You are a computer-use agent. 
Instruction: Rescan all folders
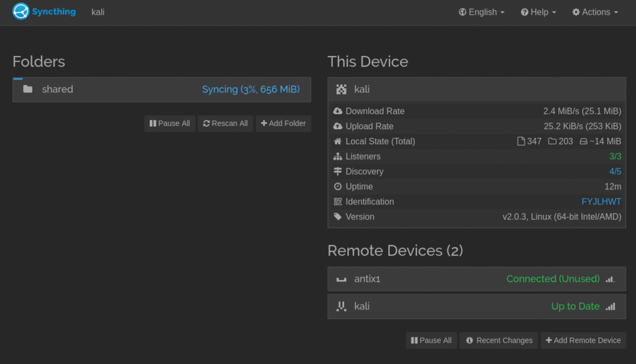pos(225,124)
